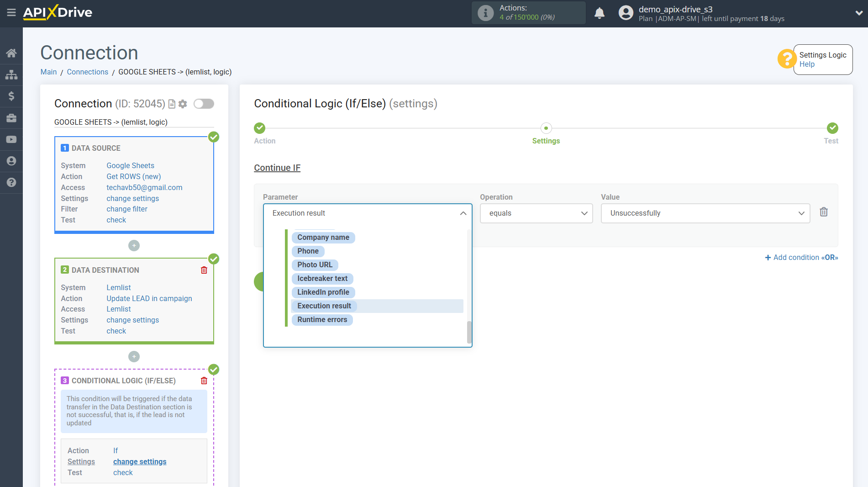
Task: Select Phone parameter
Action: [308, 251]
